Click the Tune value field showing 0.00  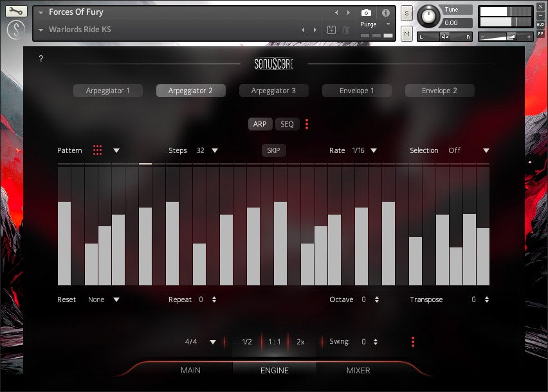(457, 23)
